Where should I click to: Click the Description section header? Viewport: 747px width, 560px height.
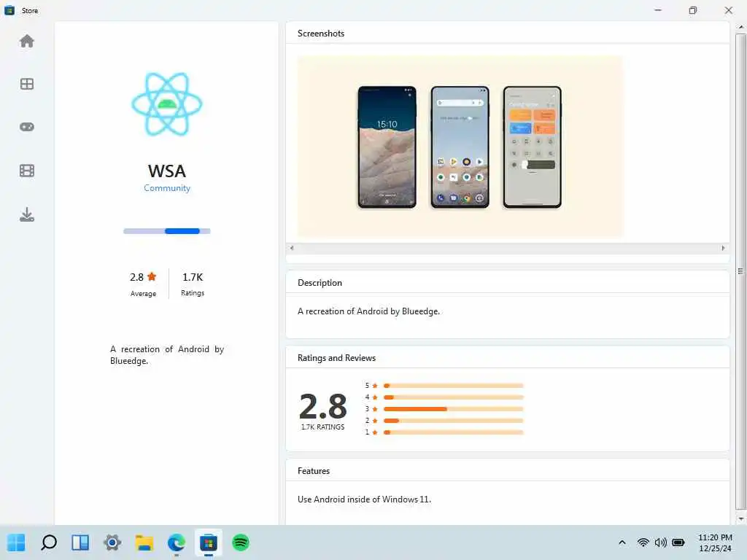pos(320,283)
